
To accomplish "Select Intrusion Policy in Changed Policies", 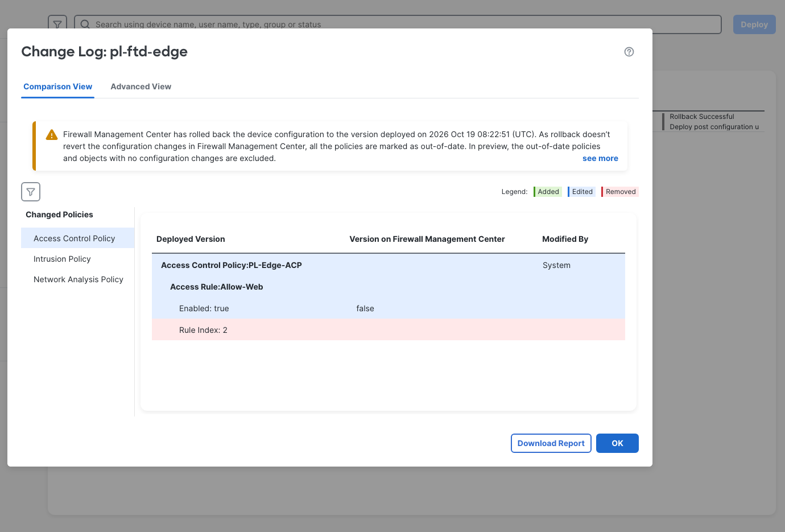I will point(77,259).
